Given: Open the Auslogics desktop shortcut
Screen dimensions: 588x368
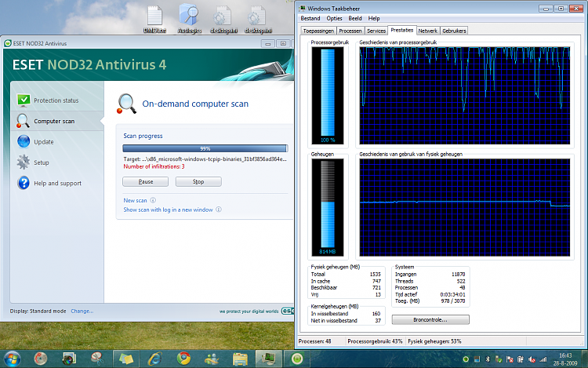Looking at the screenshot, I should [x=190, y=18].
